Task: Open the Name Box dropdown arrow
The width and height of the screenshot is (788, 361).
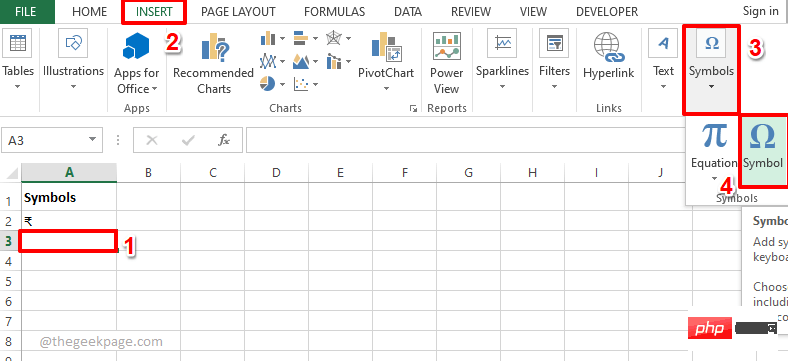Action: 92,140
